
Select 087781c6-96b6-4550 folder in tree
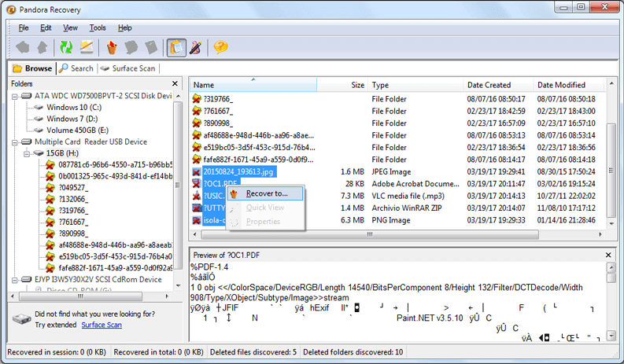pyautogui.click(x=116, y=164)
